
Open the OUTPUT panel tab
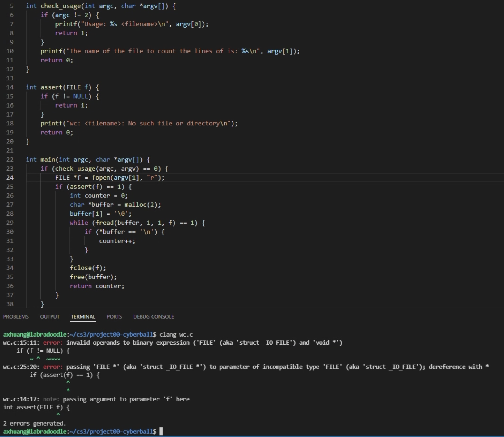[x=50, y=316]
